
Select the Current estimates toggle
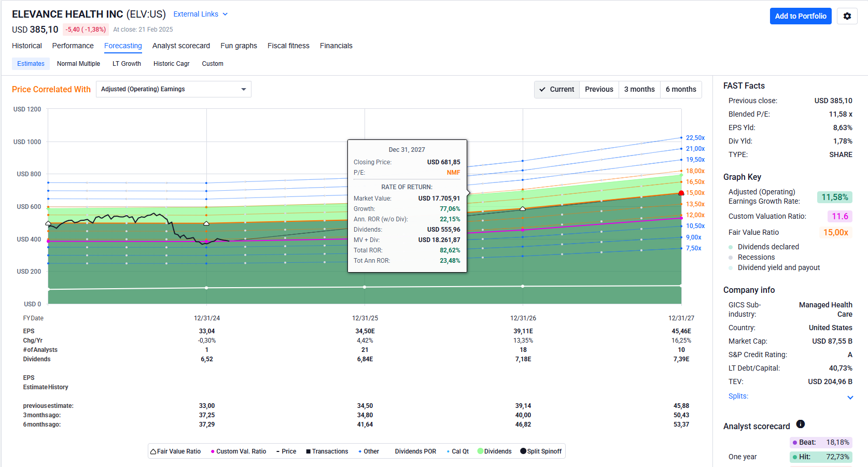tap(557, 89)
